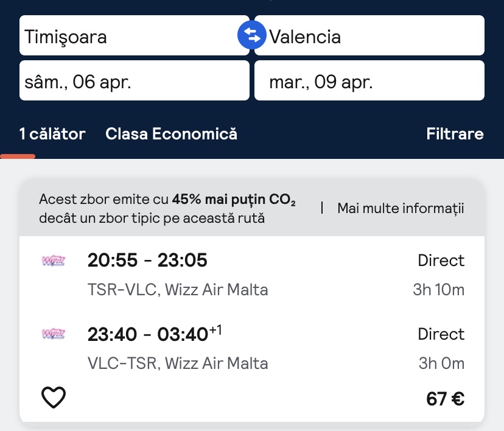Select the 23:40 - 03:40 return flight
The height and width of the screenshot is (431, 504).
pos(152,334)
